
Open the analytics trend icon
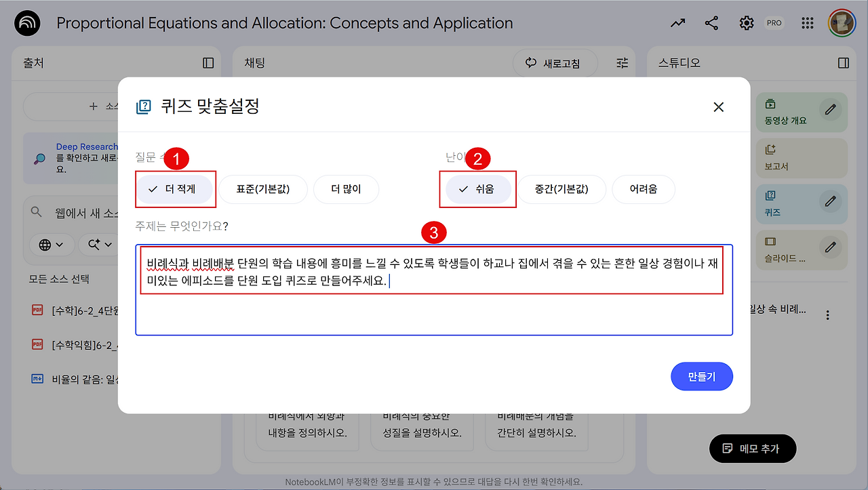tap(677, 23)
